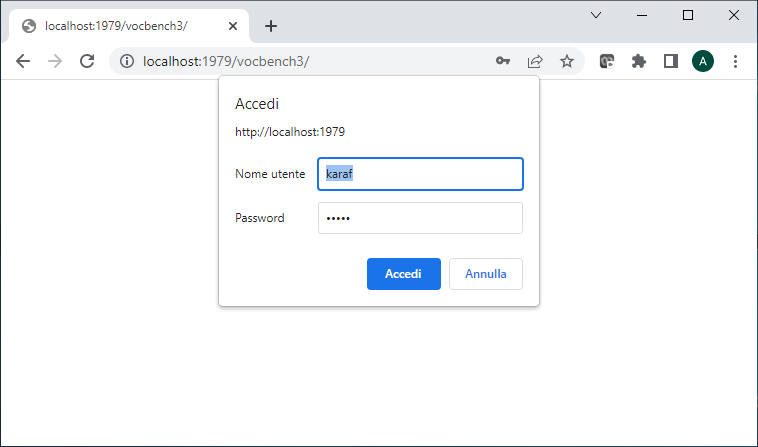
Task: Expand the tab search chevron
Action: 596,15
